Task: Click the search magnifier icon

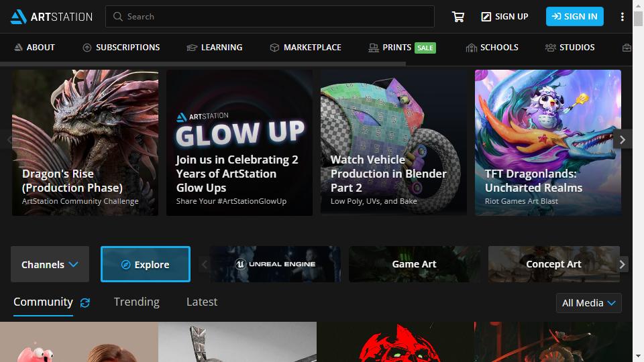Action: 117,16
